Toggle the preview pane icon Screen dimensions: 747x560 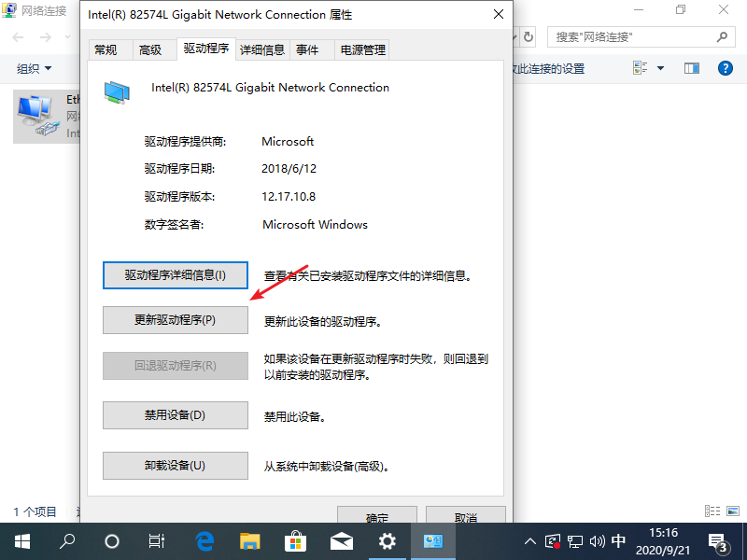pos(692,69)
